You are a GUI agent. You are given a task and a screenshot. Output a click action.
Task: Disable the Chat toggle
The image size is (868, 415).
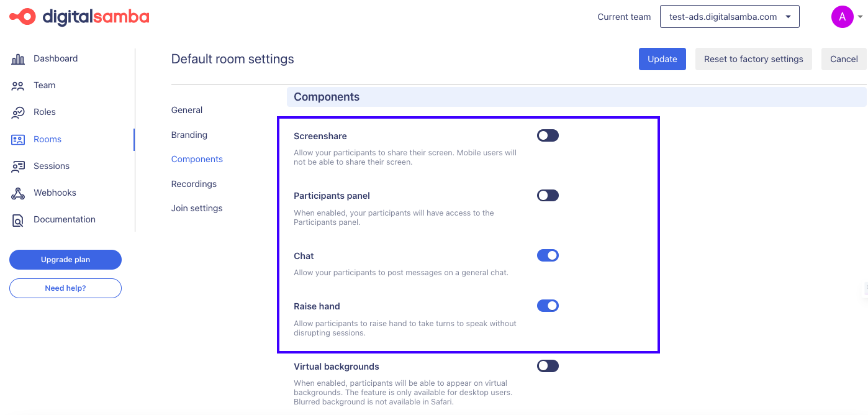(548, 255)
